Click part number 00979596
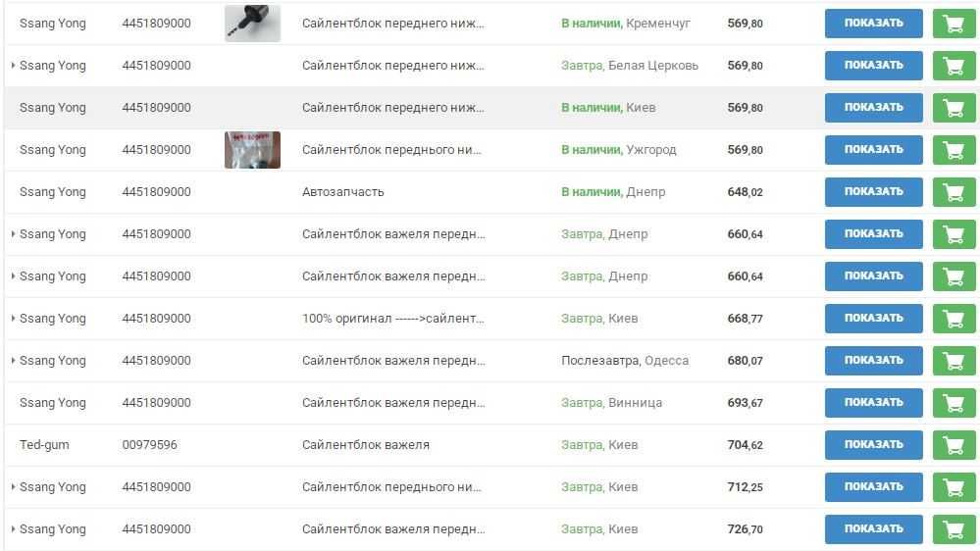Screen dimensions: 980x551 click(149, 445)
